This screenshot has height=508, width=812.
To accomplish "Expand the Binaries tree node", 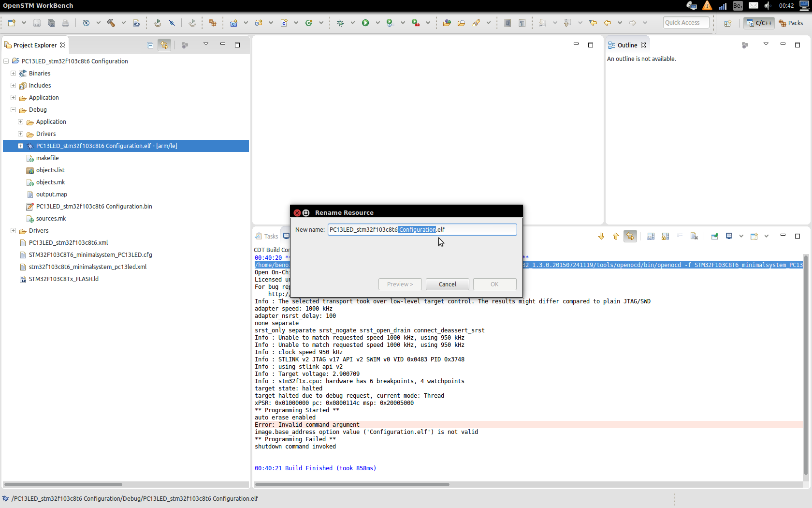I will [14, 73].
